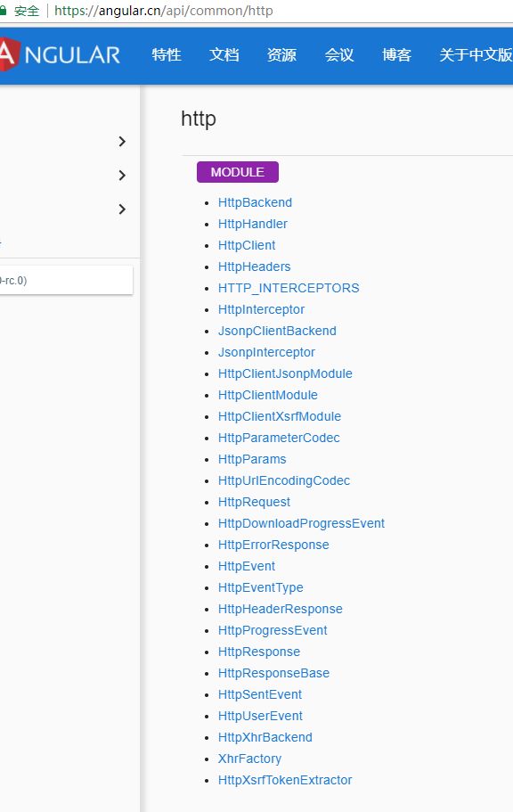
Task: Open the HTTP_INTERCEPTORS link
Action: tap(289, 288)
